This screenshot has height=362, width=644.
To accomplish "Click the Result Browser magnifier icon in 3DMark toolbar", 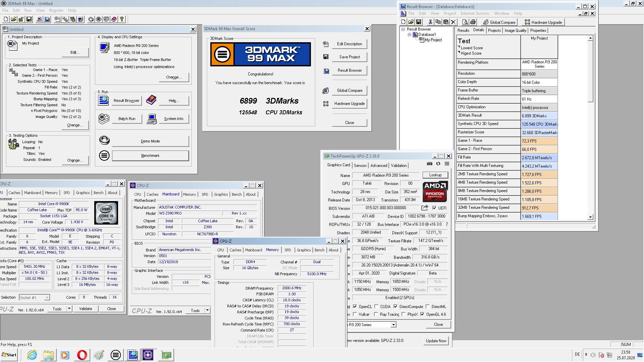I will (x=47, y=19).
